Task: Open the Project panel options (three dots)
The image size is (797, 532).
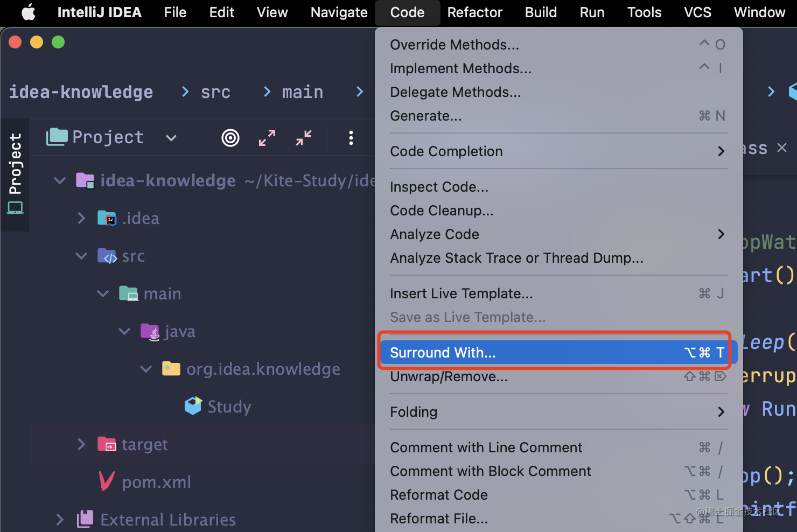Action: pos(351,138)
